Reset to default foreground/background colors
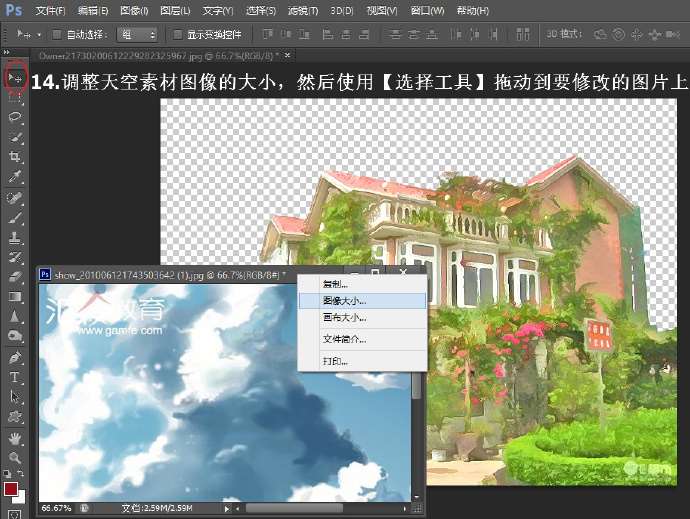This screenshot has width=690, height=519. [x=7, y=474]
